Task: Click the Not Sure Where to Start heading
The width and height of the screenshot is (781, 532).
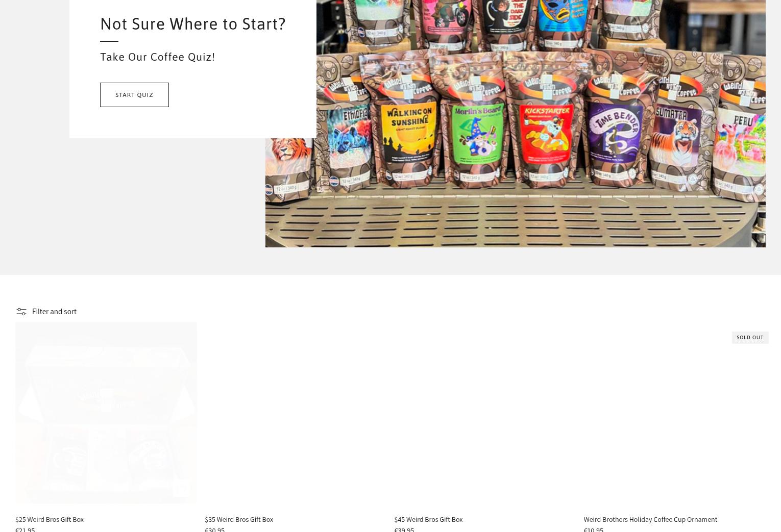Action: pos(193,24)
